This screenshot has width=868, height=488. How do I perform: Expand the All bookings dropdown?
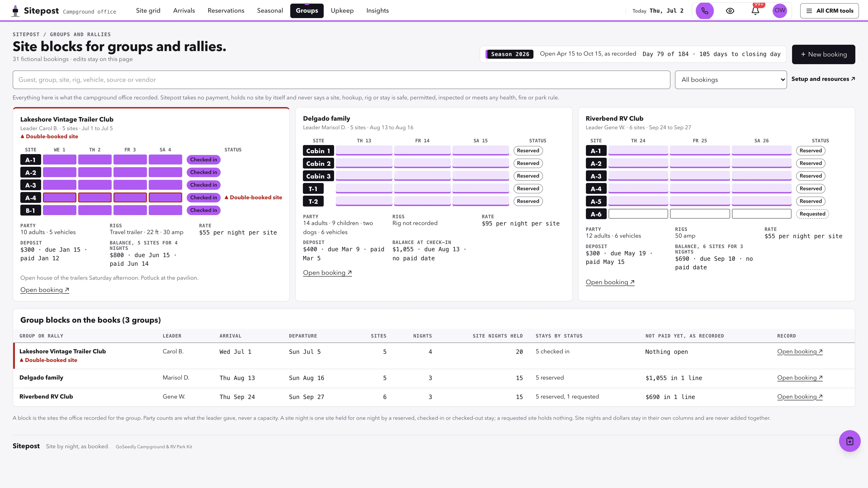click(x=731, y=80)
